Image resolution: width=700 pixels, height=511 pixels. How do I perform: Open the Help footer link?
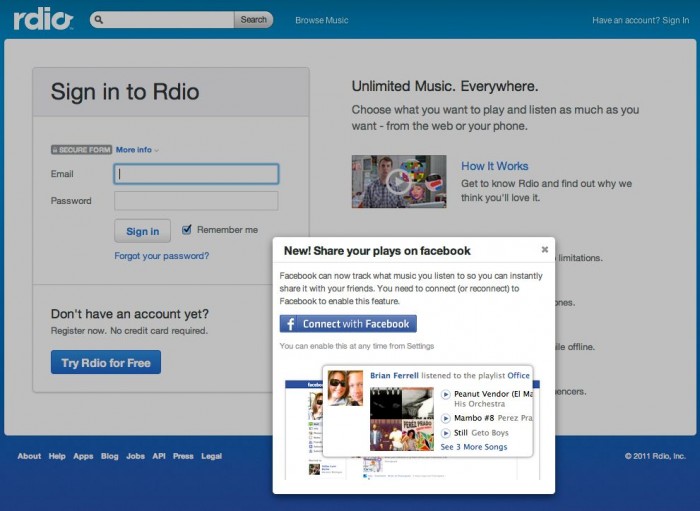coord(57,456)
